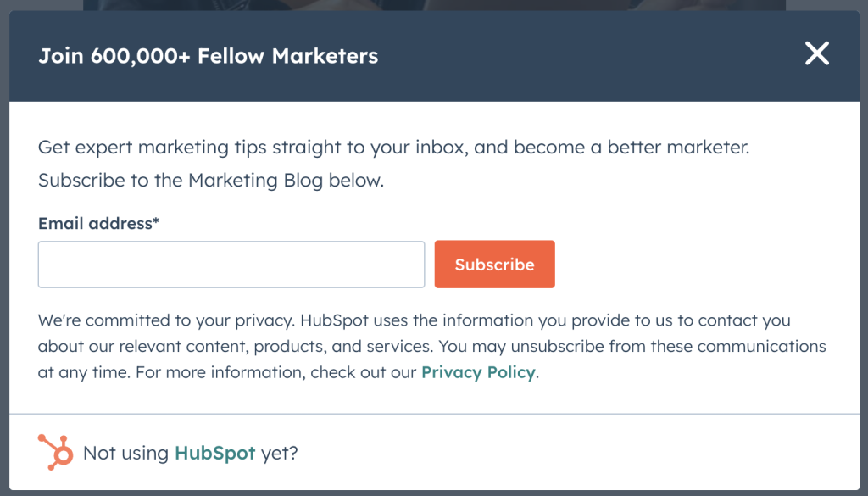The width and height of the screenshot is (868, 496).
Task: Click the "Email address*" field label
Action: (x=98, y=223)
